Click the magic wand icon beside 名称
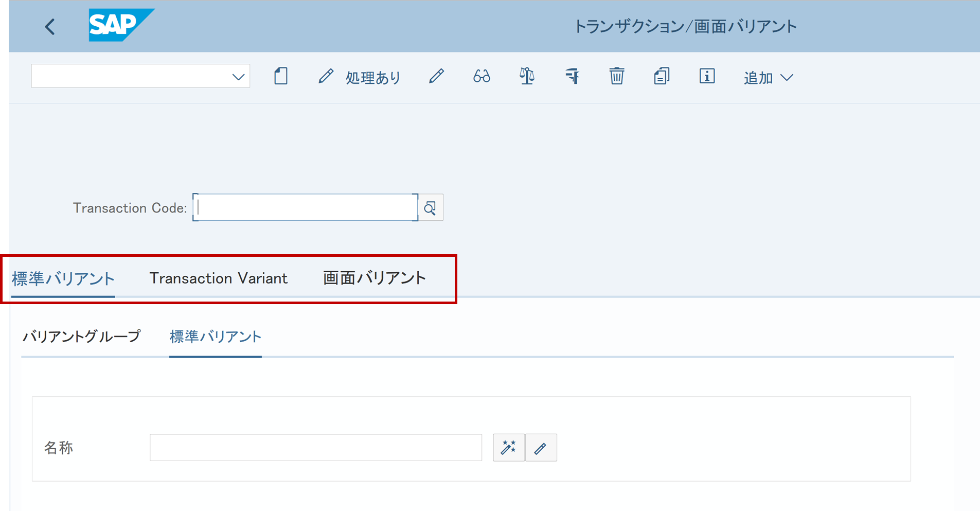Screen dimensions: 980x511 [x=508, y=448]
